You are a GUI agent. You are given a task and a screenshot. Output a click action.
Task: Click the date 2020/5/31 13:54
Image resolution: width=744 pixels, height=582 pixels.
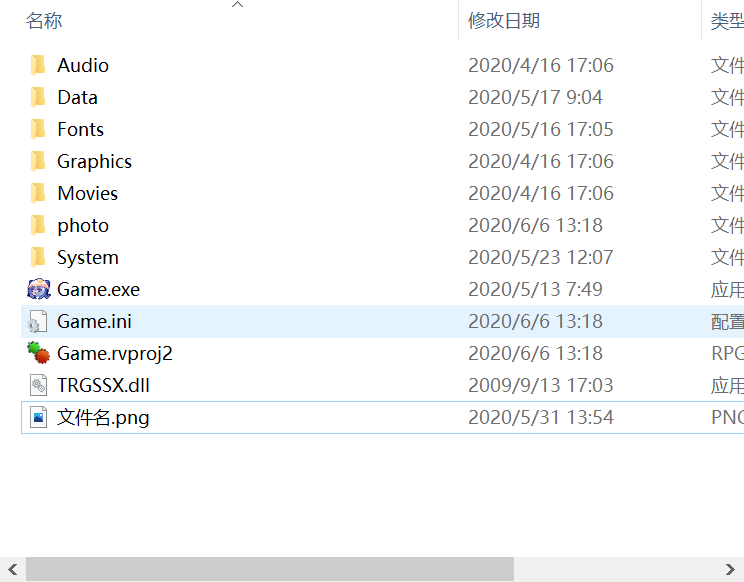(541, 418)
